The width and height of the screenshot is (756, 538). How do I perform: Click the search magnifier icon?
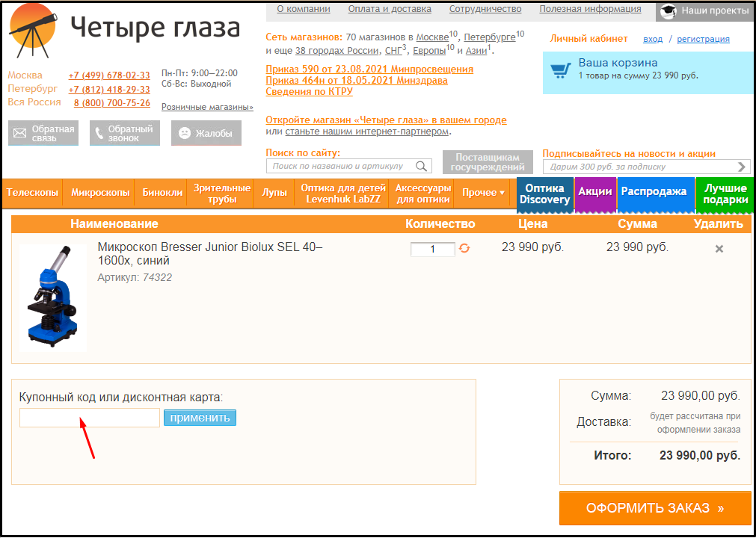pyautogui.click(x=421, y=166)
